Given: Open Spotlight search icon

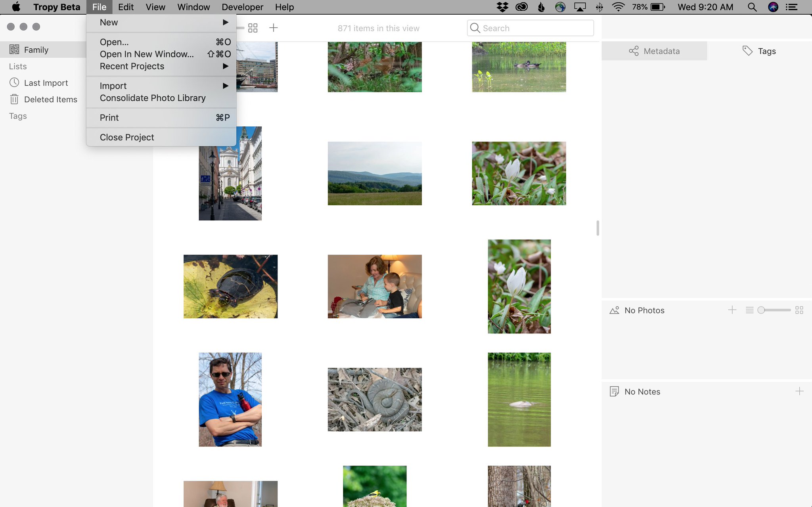Looking at the screenshot, I should pos(752,7).
